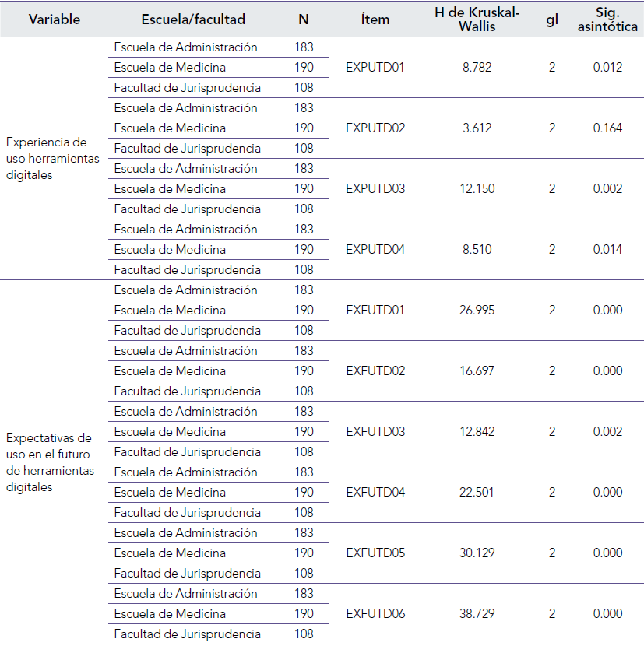The height and width of the screenshot is (646, 644).
Task: Select the EXPUTD01 item cell
Action: pyautogui.click(x=375, y=68)
